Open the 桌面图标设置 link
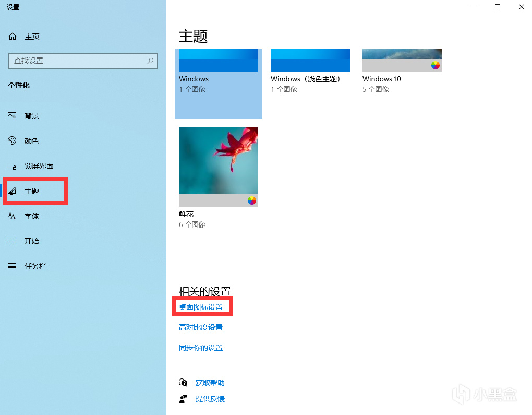The image size is (532, 415). (x=201, y=307)
